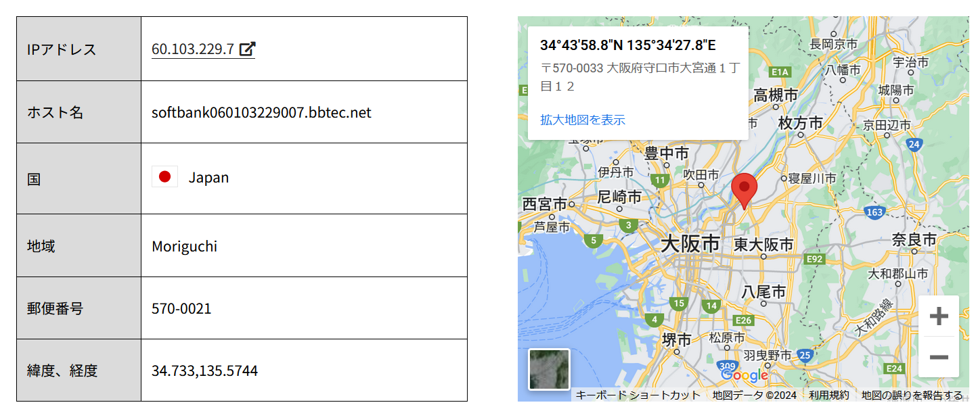Viewport: 980px width, 409px height.
Task: Click the 尼崎市 label on the map
Action: click(619, 197)
